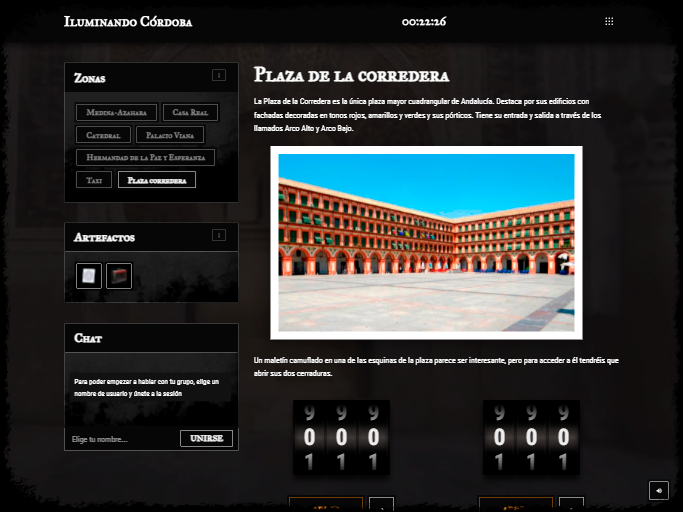Select the red briefcase artifact

(x=119, y=275)
